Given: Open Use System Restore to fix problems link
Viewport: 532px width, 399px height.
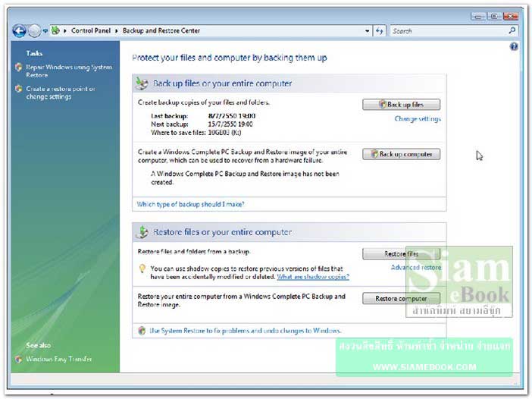Looking at the screenshot, I should (246, 331).
